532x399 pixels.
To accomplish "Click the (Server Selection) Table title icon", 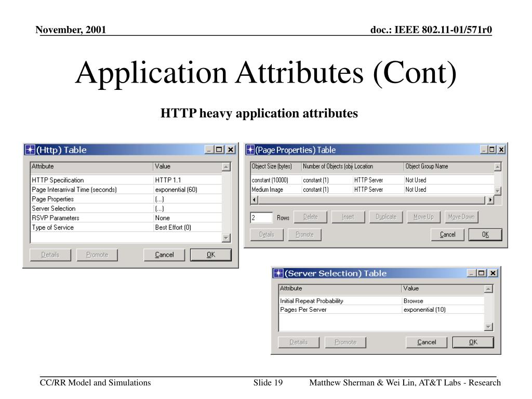I will 278,273.
